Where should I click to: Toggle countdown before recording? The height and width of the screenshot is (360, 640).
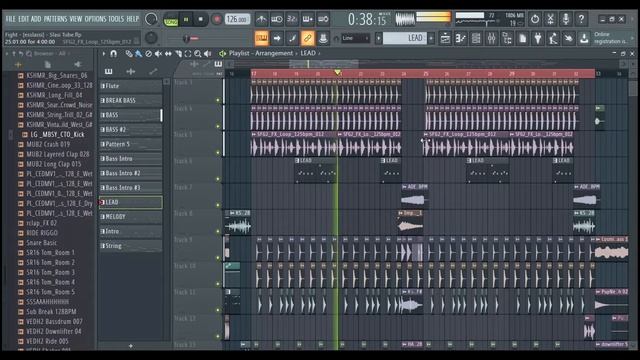coord(292,19)
